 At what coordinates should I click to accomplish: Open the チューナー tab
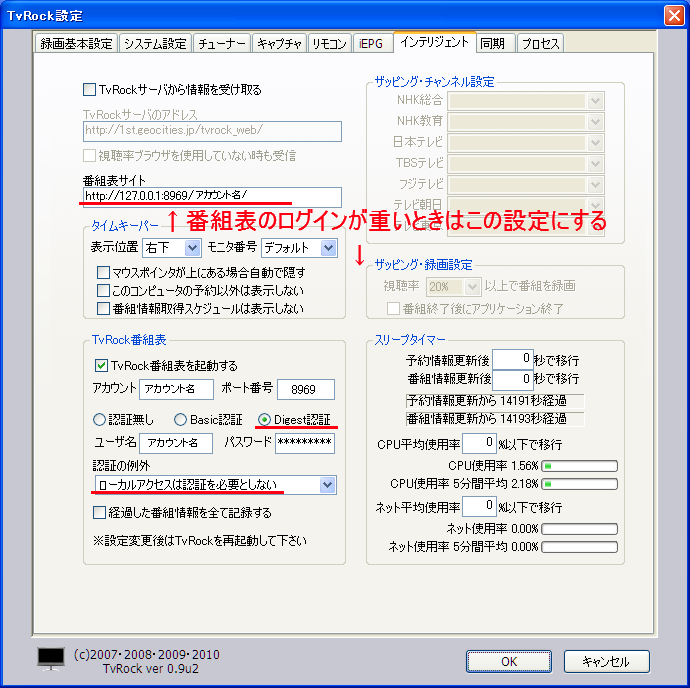pos(221,43)
